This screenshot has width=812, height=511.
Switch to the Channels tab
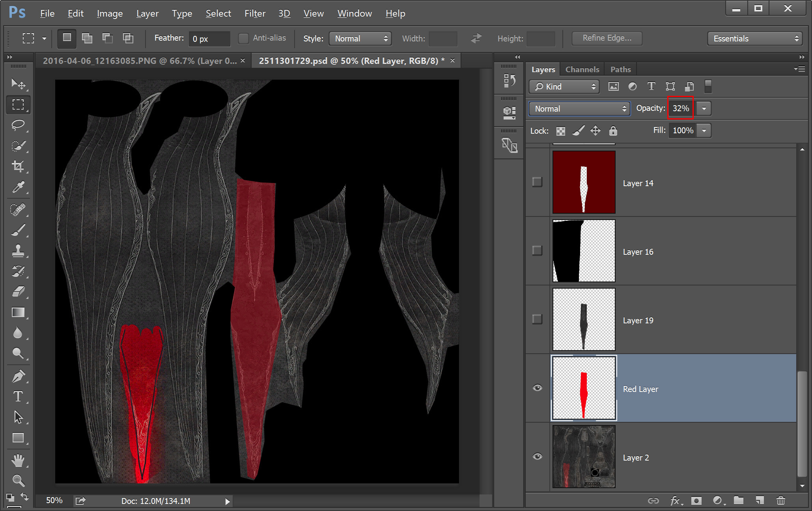(582, 69)
